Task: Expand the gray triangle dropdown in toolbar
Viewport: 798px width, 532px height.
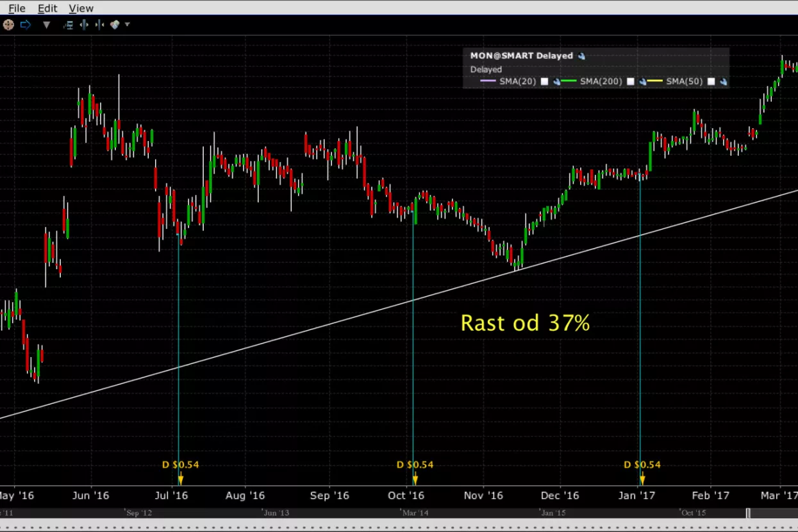Action: tap(46, 25)
